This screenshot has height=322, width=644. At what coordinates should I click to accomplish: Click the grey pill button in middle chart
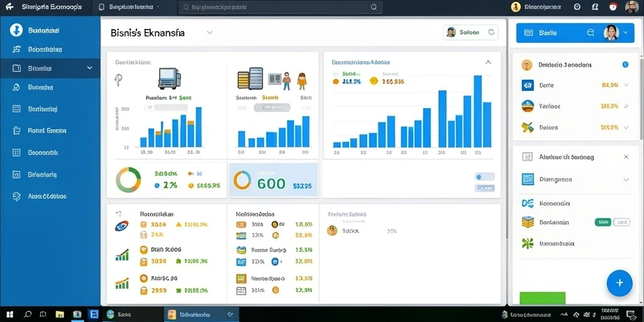tap(272, 108)
